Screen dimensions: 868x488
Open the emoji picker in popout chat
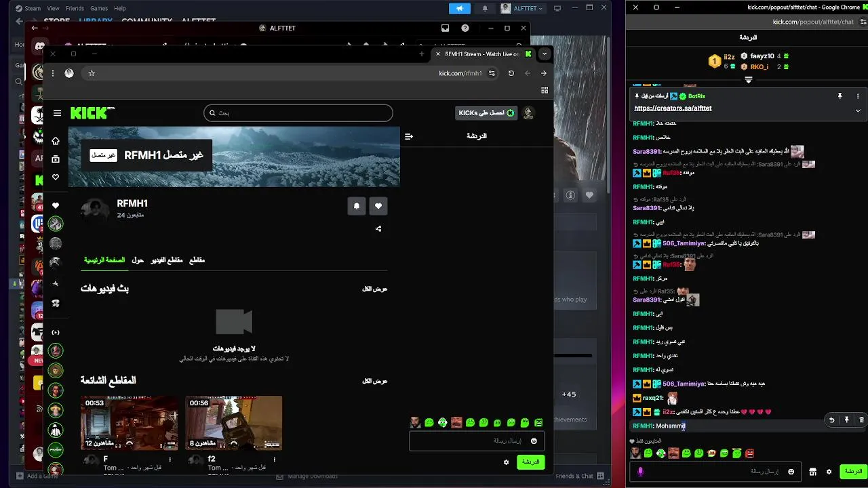pos(791,472)
